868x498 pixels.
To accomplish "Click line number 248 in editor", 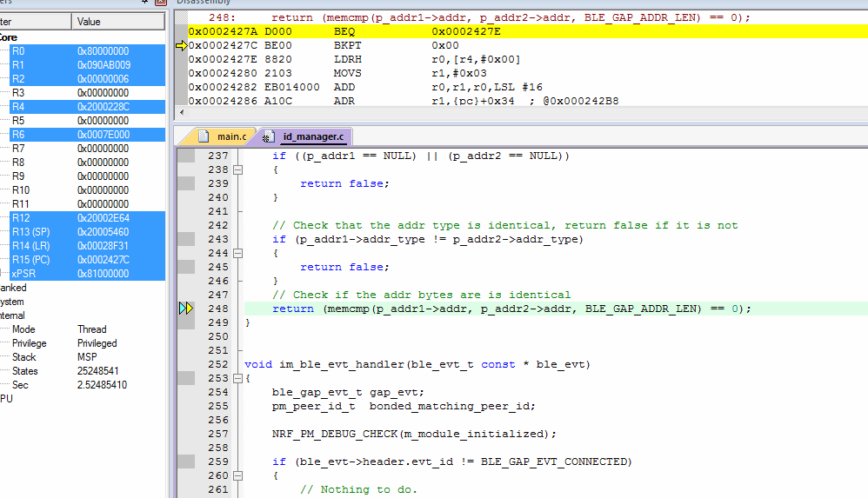I will [x=218, y=309].
